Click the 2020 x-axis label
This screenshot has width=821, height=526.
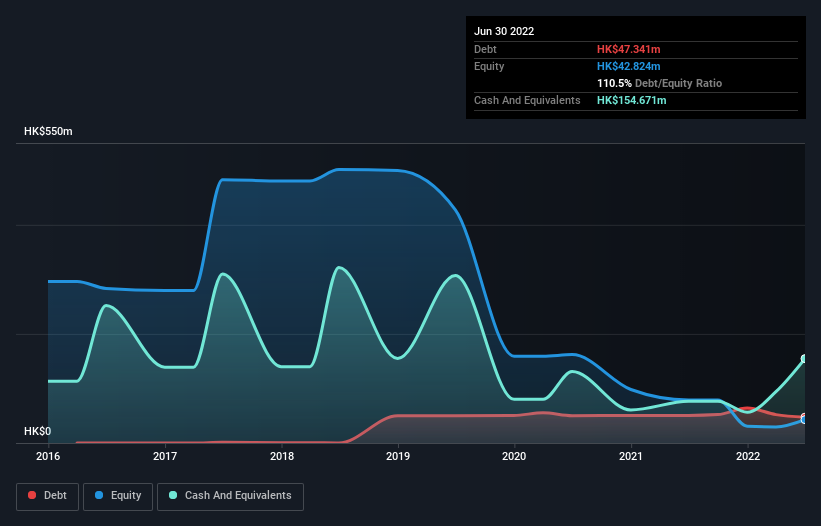click(x=514, y=456)
